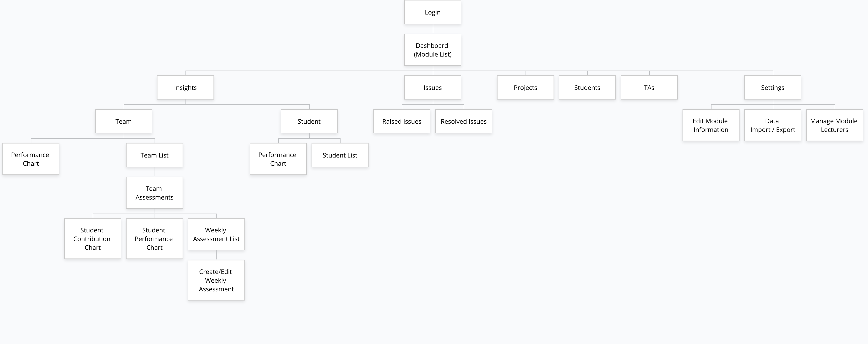Select the Team Assessments node
This screenshot has height=344, width=868.
tap(155, 193)
